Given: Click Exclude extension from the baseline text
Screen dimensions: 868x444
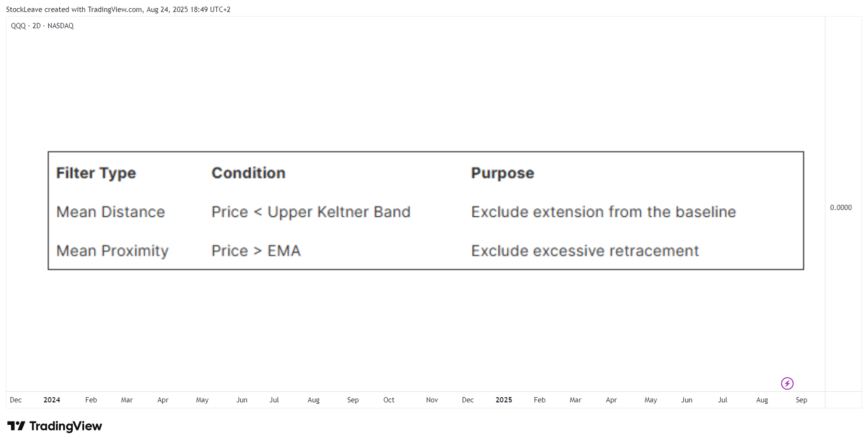Looking at the screenshot, I should click(603, 212).
